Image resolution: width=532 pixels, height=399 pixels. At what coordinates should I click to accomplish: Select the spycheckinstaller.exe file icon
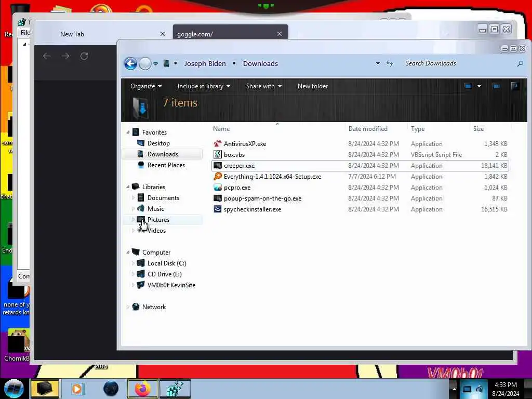pyautogui.click(x=218, y=209)
